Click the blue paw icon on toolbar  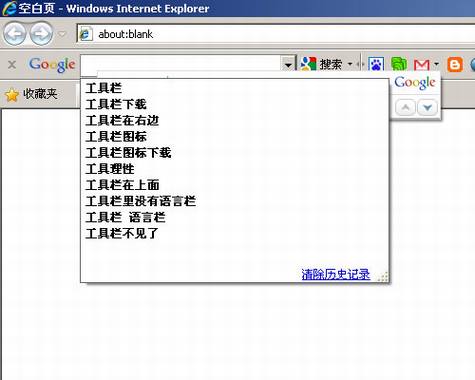376,64
